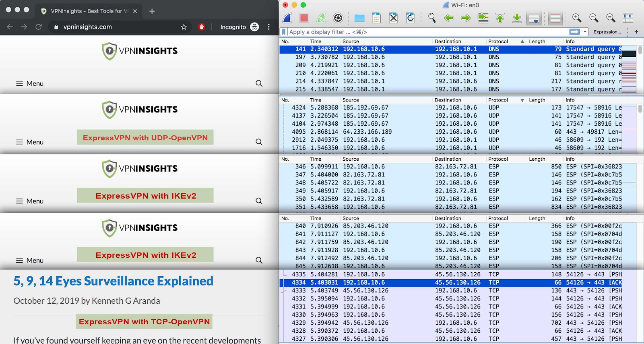Open a capture file with the folder icon
The height and width of the screenshot is (344, 644).
pyautogui.click(x=359, y=18)
